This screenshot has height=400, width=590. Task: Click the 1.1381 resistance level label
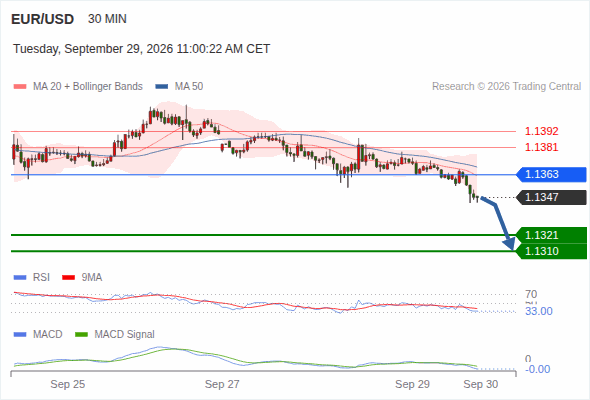click(x=541, y=147)
